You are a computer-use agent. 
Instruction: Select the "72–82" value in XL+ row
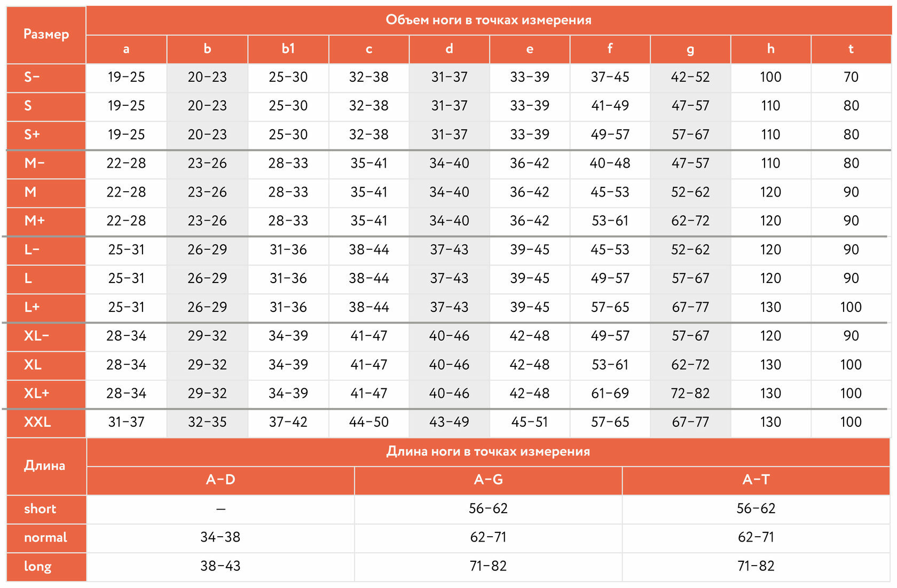(x=690, y=394)
